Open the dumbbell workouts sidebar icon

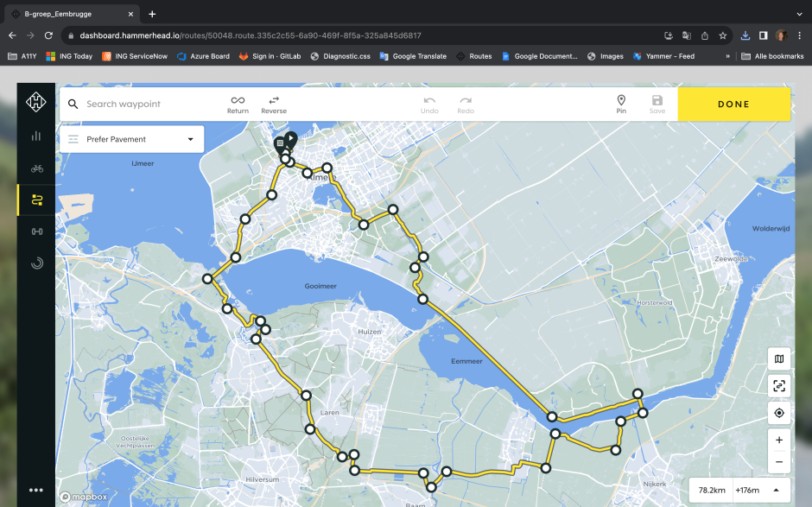[x=36, y=231]
